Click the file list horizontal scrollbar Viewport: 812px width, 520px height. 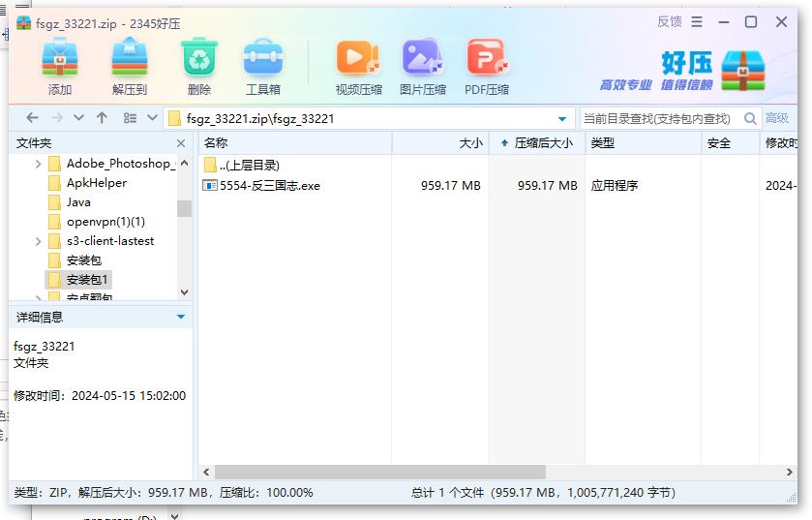(x=380, y=472)
